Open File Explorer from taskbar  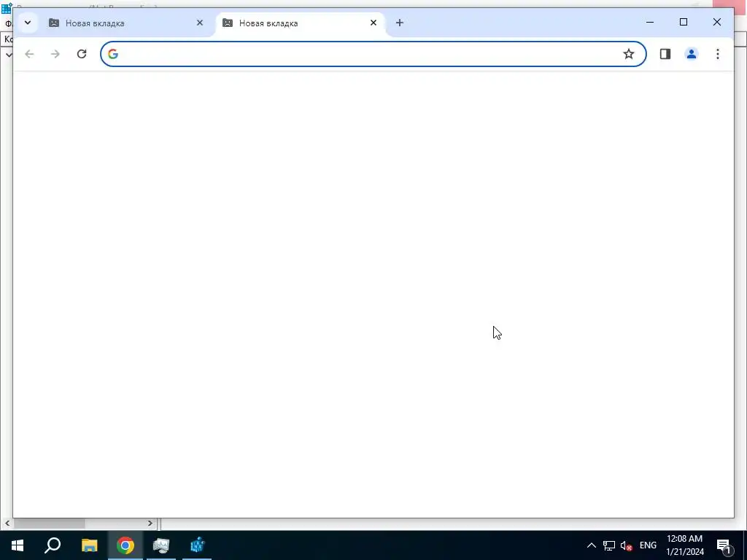(89, 545)
